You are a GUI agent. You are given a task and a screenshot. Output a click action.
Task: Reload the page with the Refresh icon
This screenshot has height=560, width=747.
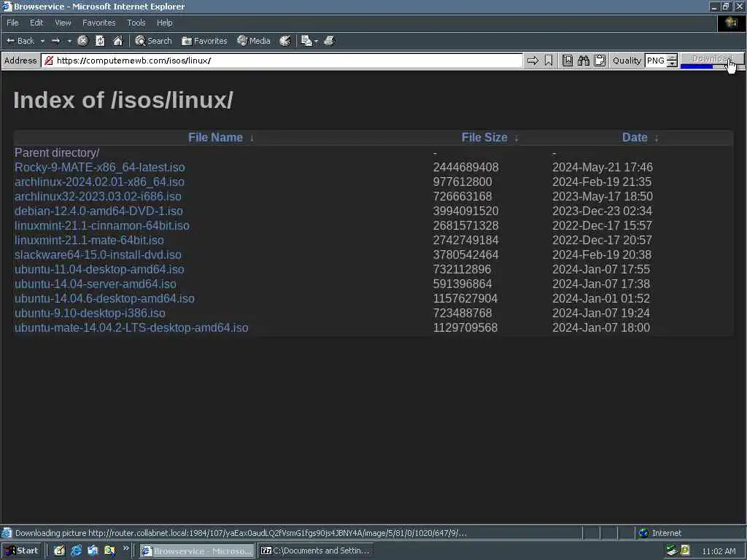(100, 41)
